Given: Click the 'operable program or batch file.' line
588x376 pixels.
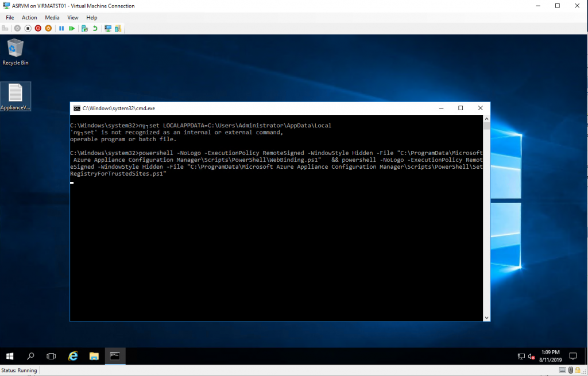Looking at the screenshot, I should point(123,139).
